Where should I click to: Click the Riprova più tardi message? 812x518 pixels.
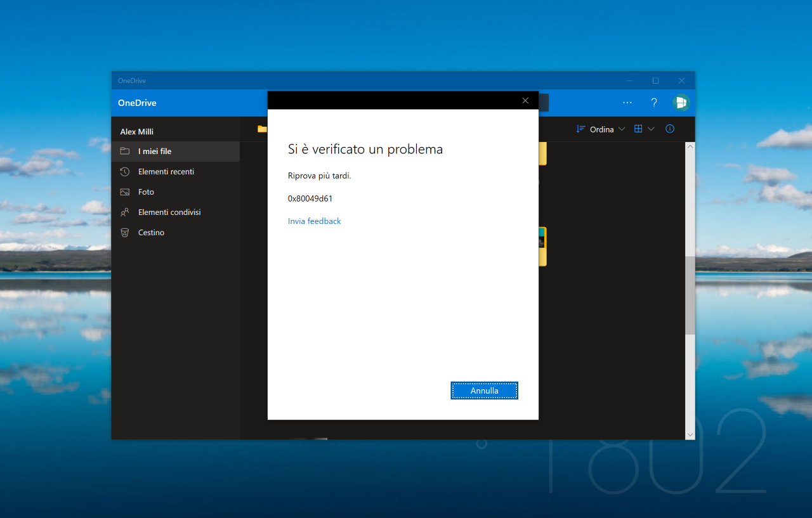click(x=319, y=176)
